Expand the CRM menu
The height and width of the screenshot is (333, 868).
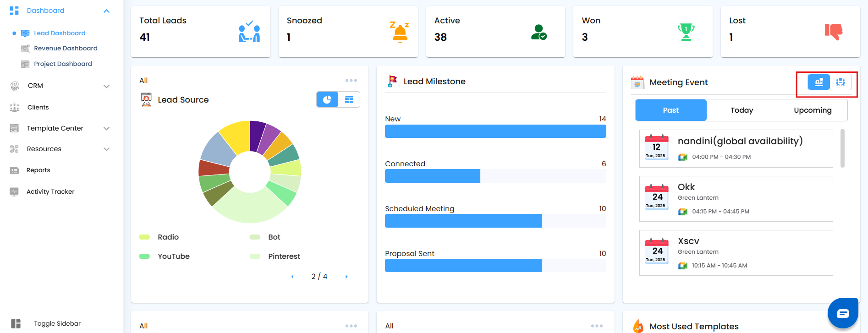[x=107, y=86]
